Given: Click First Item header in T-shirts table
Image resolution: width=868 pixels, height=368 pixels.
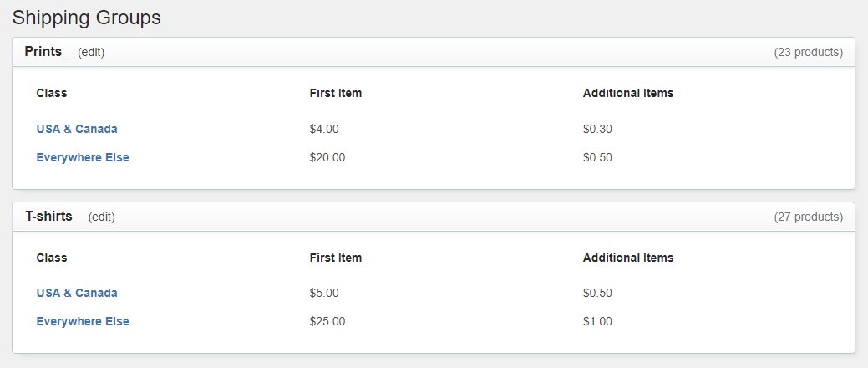Looking at the screenshot, I should coord(336,258).
